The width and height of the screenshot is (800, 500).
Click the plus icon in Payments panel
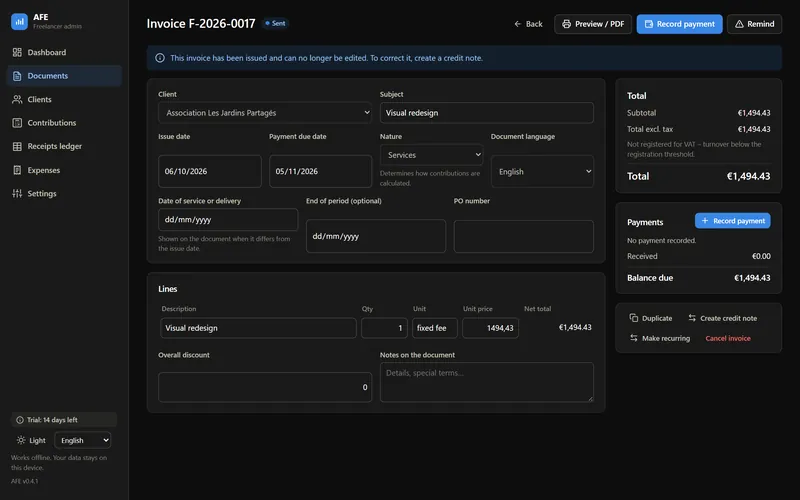705,220
